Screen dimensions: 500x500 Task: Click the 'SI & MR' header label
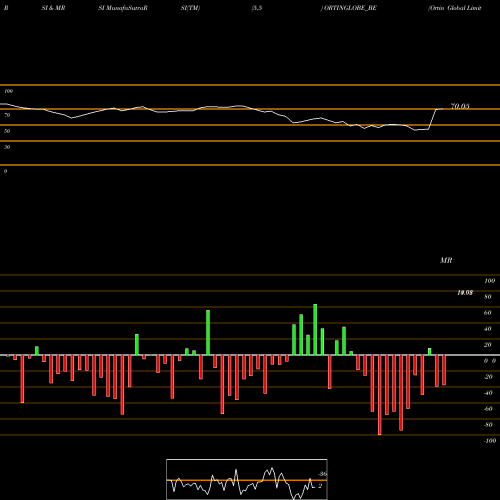(x=53, y=8)
